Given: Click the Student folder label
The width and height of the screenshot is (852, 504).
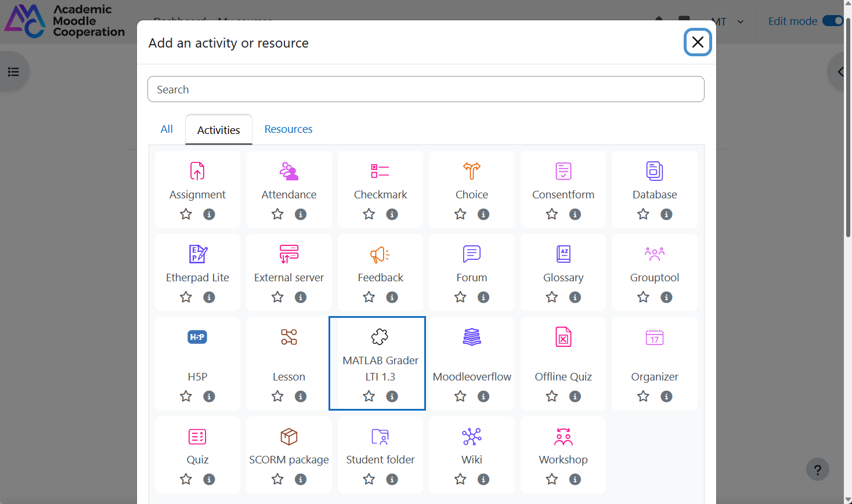Looking at the screenshot, I should (x=380, y=460).
